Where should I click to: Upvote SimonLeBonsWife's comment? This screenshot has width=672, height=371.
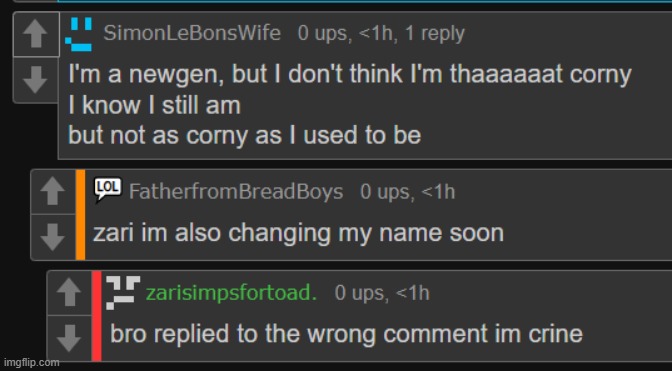[36, 34]
